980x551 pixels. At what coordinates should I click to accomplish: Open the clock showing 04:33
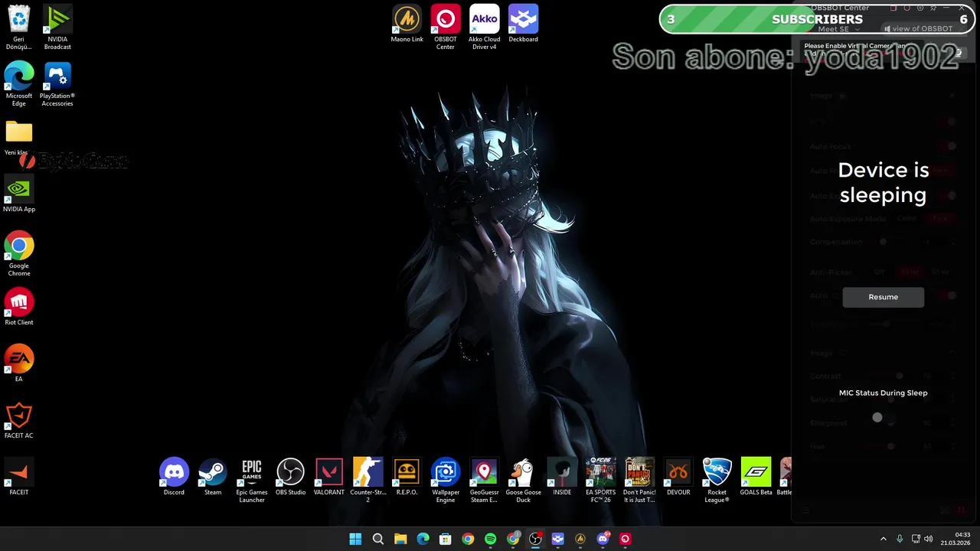coord(955,539)
